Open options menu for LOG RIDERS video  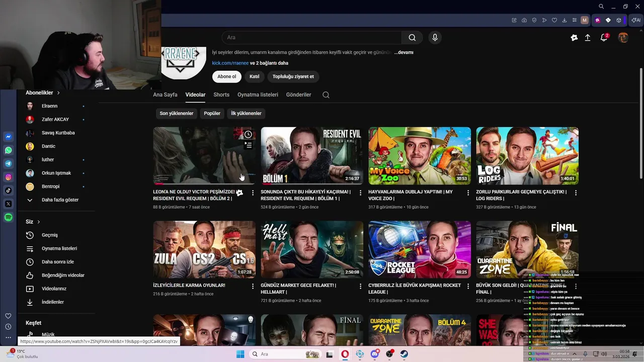[x=576, y=193]
